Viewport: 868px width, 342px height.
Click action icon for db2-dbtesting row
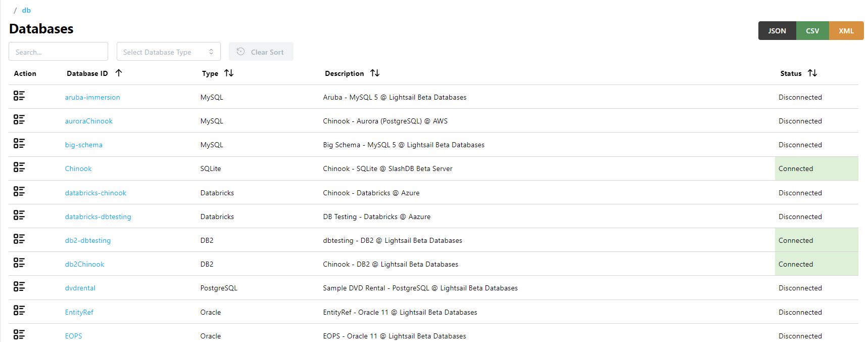19,239
